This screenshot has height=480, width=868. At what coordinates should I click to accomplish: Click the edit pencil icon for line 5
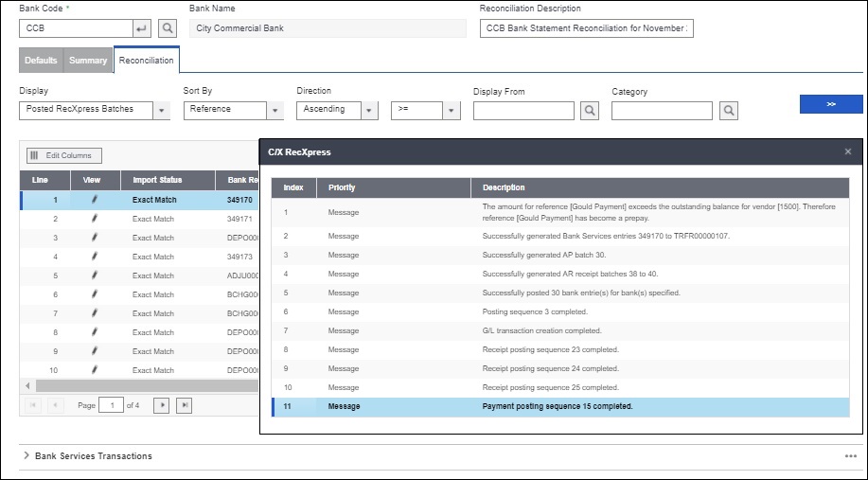point(93,276)
